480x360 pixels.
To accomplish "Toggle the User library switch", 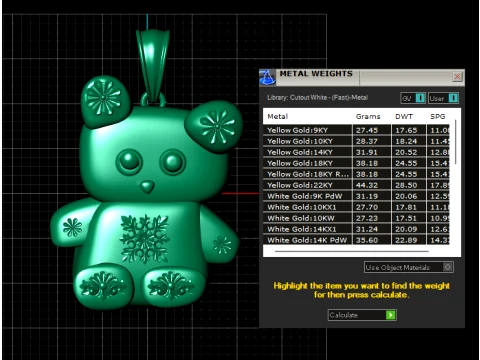I will 444,98.
